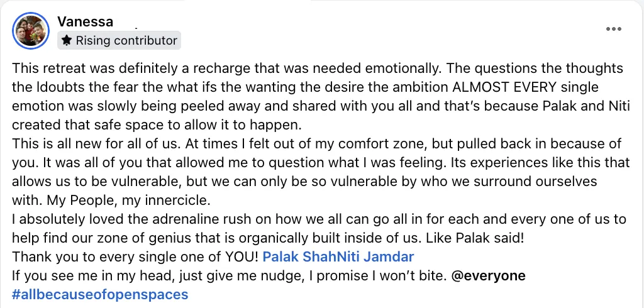Open Vanessa's profile picture avatar
The width and height of the screenshot is (644, 308).
(30, 30)
